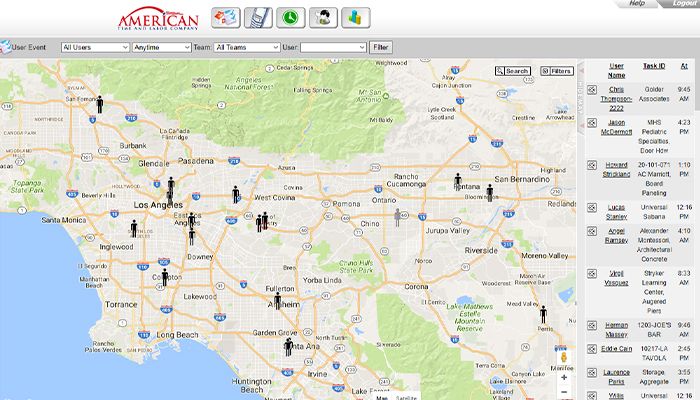Open the user profile toolbar icon

pos(323,18)
